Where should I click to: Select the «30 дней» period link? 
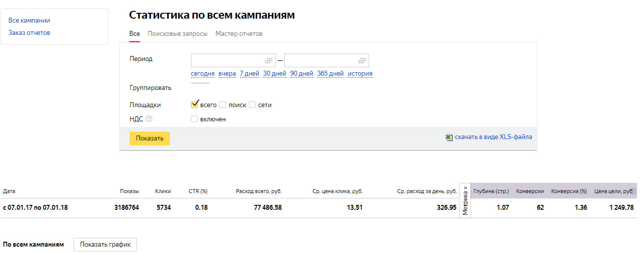pyautogui.click(x=274, y=74)
